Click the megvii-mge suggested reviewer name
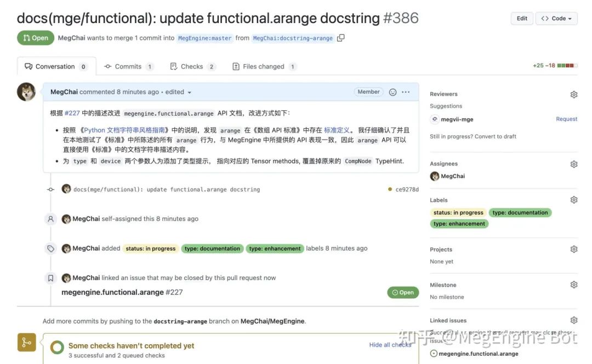Screen dimensions: 592x364 click(x=457, y=120)
